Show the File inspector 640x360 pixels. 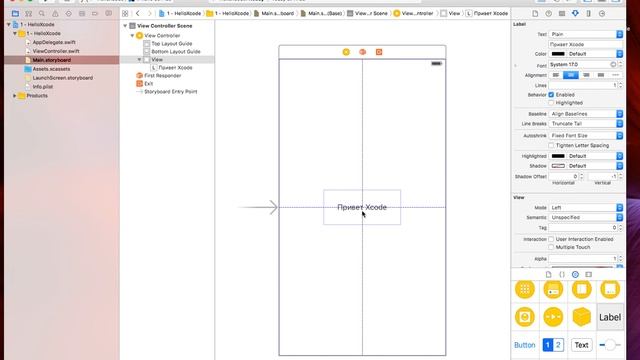coord(535,13)
